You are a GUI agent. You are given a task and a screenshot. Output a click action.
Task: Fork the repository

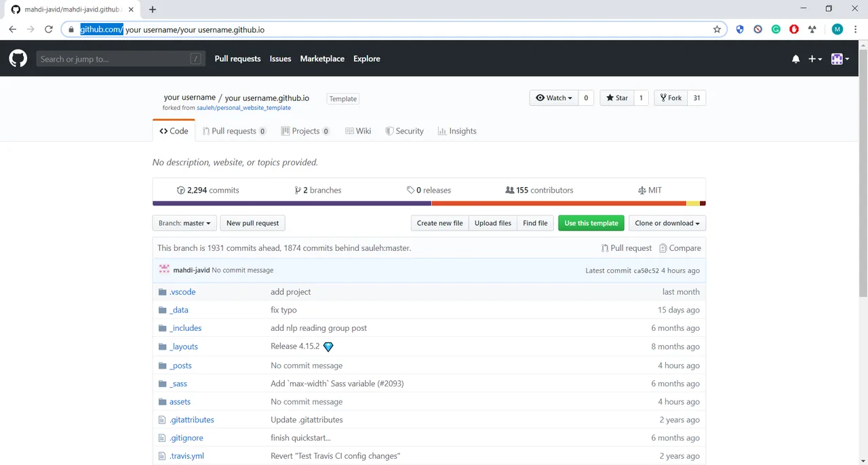[670, 98]
